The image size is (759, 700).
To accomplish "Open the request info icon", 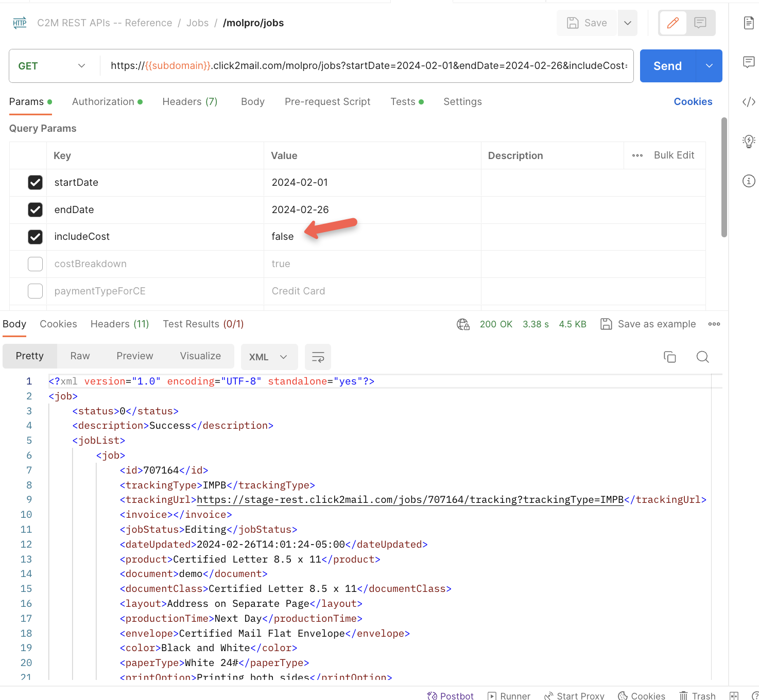I will [749, 181].
